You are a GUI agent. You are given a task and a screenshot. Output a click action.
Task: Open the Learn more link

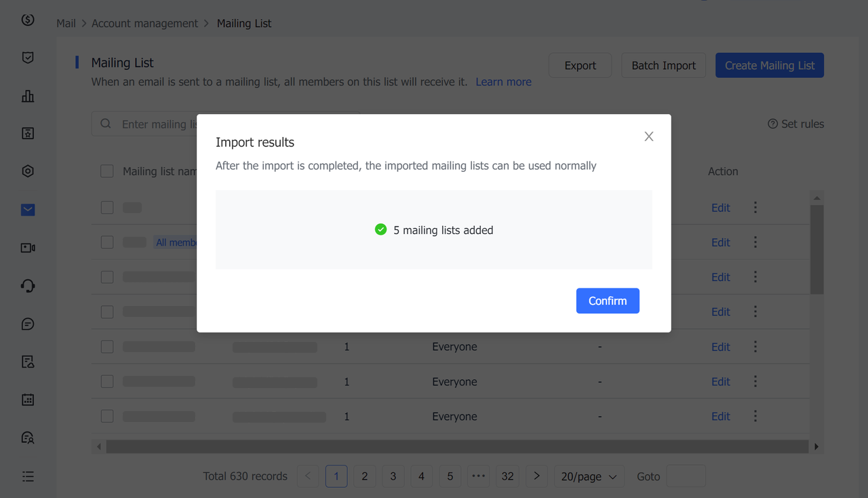pos(503,81)
